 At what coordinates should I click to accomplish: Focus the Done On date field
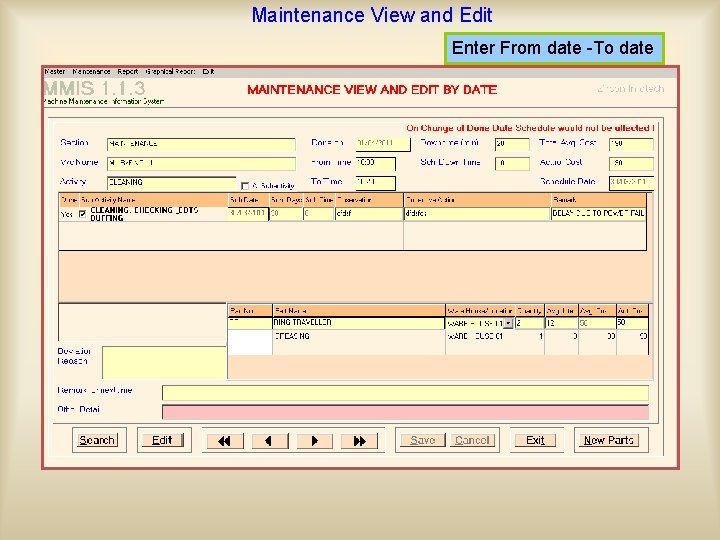383,144
